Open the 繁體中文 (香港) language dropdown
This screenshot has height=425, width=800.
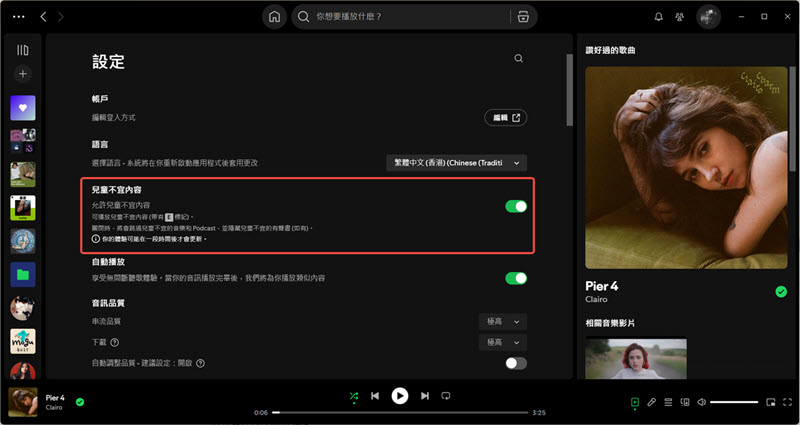coord(457,163)
